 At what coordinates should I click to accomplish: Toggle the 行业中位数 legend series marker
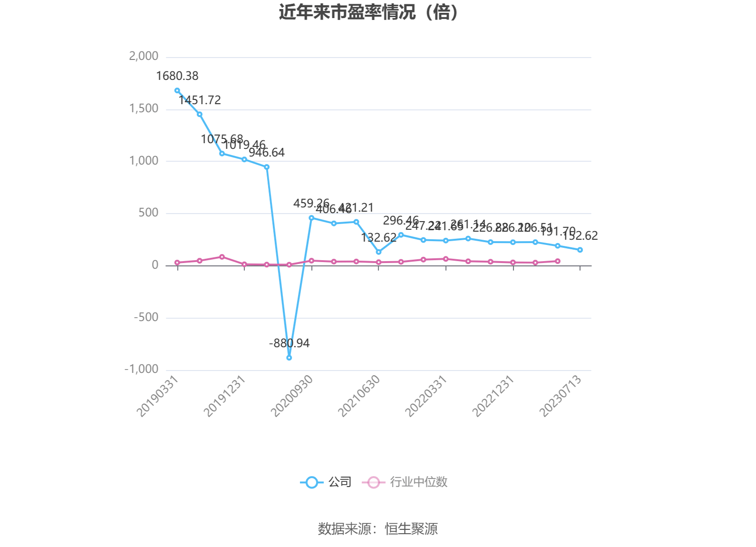(x=373, y=482)
